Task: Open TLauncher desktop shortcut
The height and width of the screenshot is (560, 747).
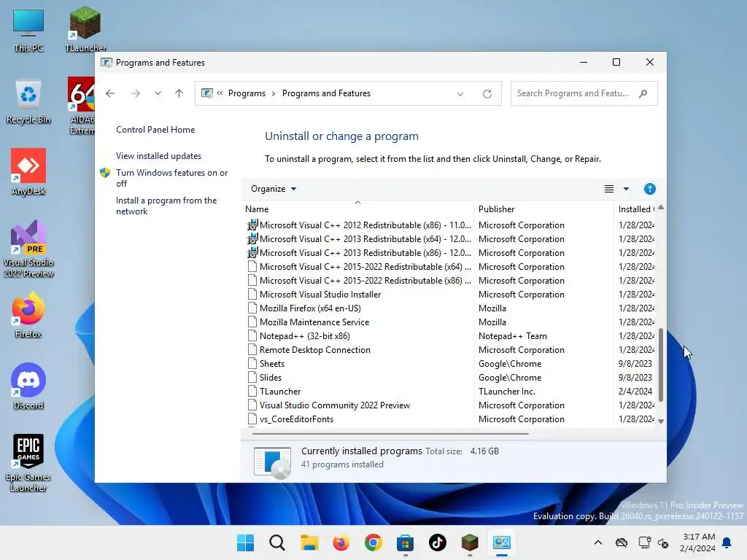Action: (85, 29)
